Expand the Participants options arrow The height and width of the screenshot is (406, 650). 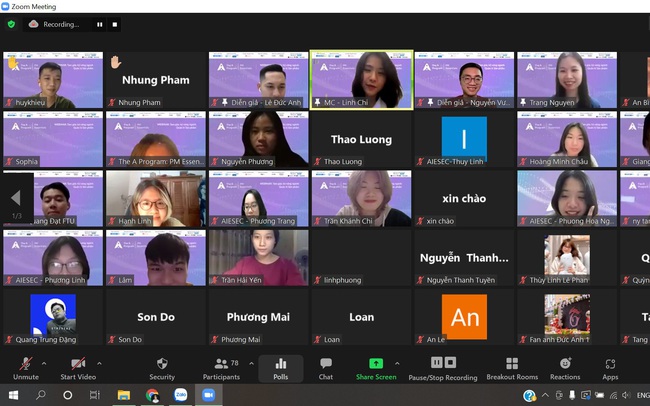point(251,364)
